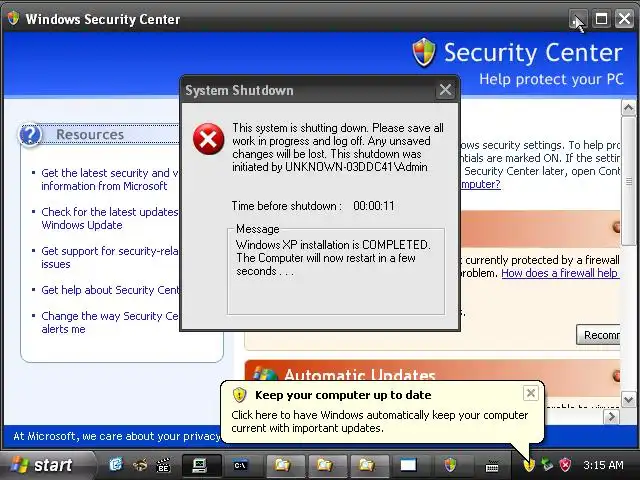Image resolution: width=640 pixels, height=480 pixels.
Task: Switch to the C:\ command prompt taskbar button
Action: (x=244, y=465)
